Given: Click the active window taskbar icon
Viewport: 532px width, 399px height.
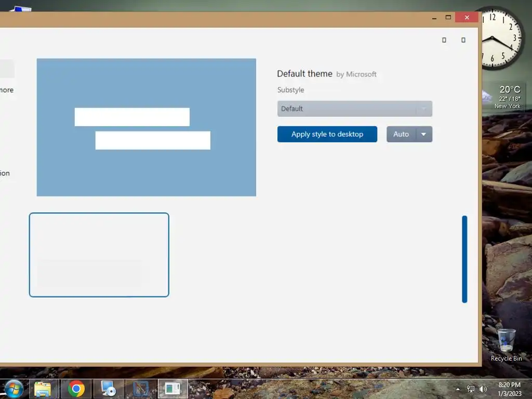Looking at the screenshot, I should click(172, 389).
